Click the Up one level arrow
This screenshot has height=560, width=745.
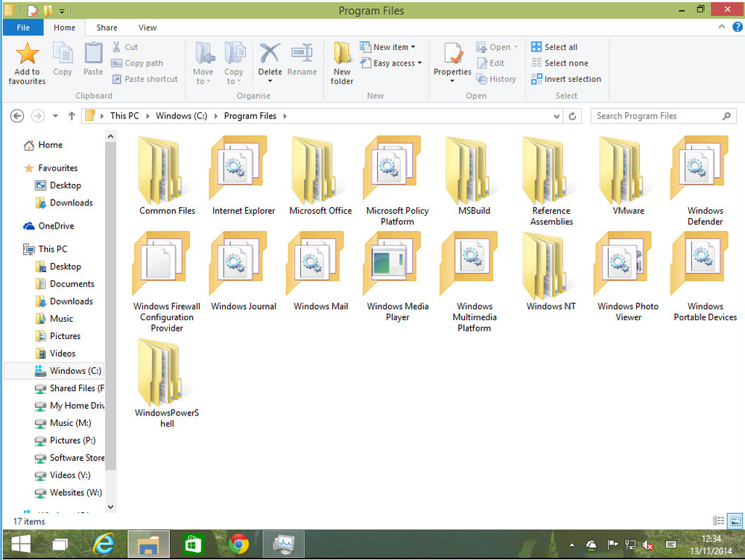(x=72, y=116)
